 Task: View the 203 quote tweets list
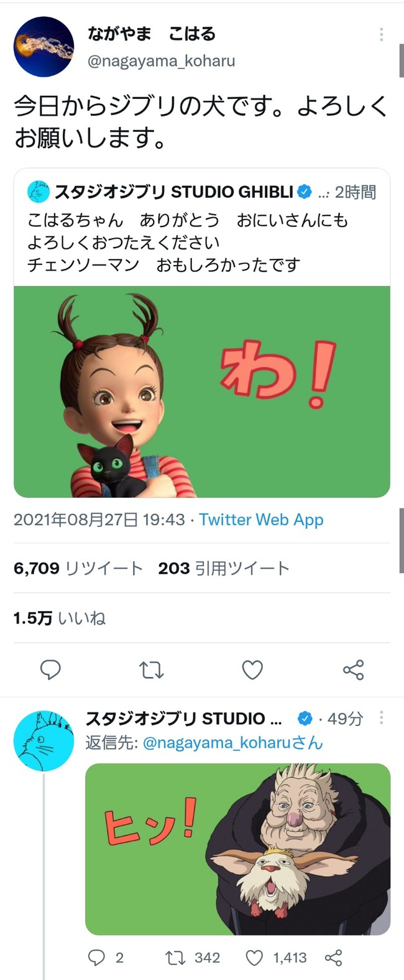coord(224,568)
